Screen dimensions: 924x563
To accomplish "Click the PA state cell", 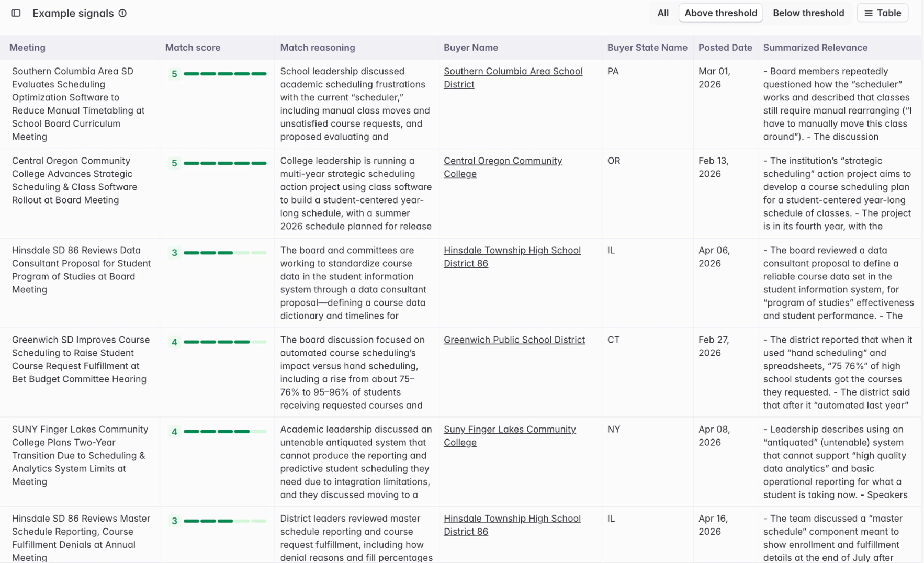I will click(613, 71).
